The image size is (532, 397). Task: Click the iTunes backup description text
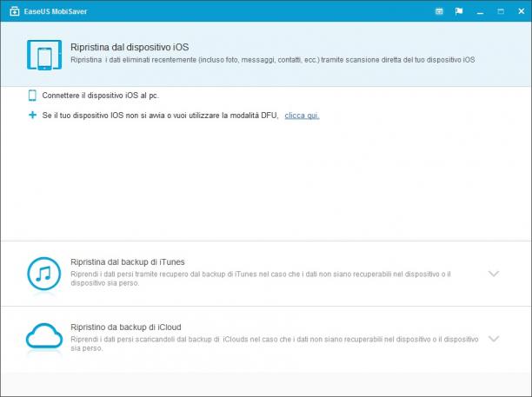point(261,278)
